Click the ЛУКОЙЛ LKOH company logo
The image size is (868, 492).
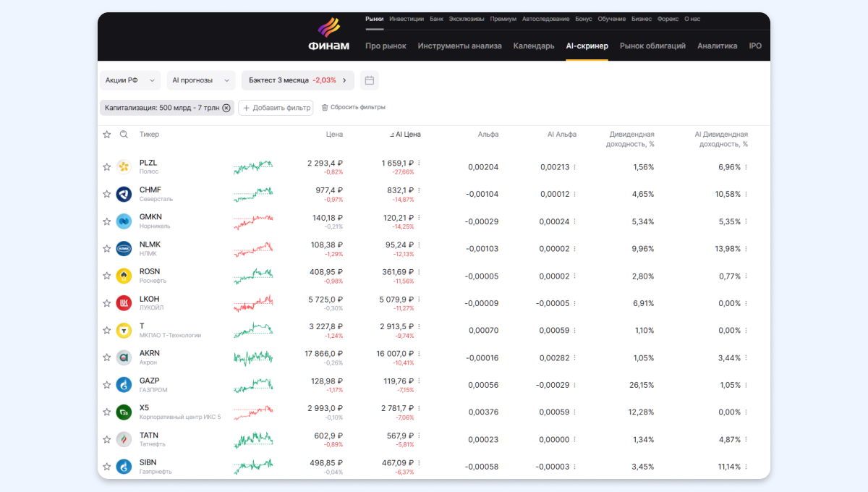click(124, 303)
